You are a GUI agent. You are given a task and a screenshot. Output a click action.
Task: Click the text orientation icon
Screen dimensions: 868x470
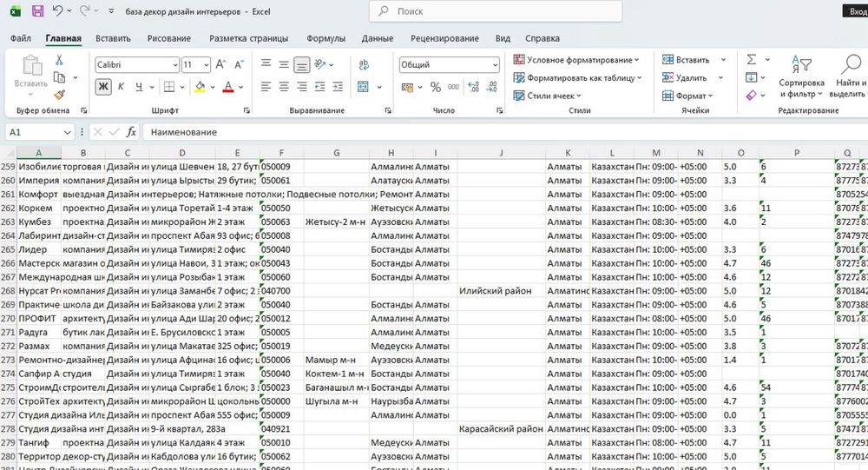point(320,64)
